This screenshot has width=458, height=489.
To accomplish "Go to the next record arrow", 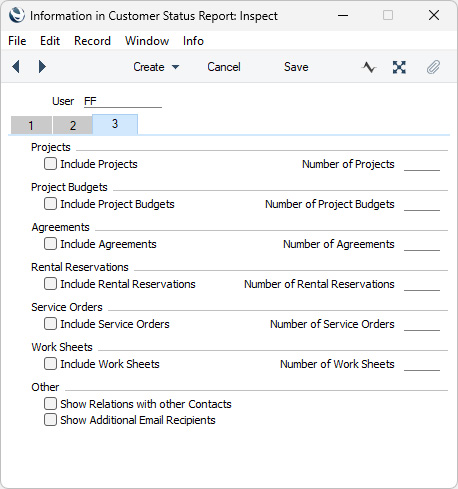I will [42, 67].
